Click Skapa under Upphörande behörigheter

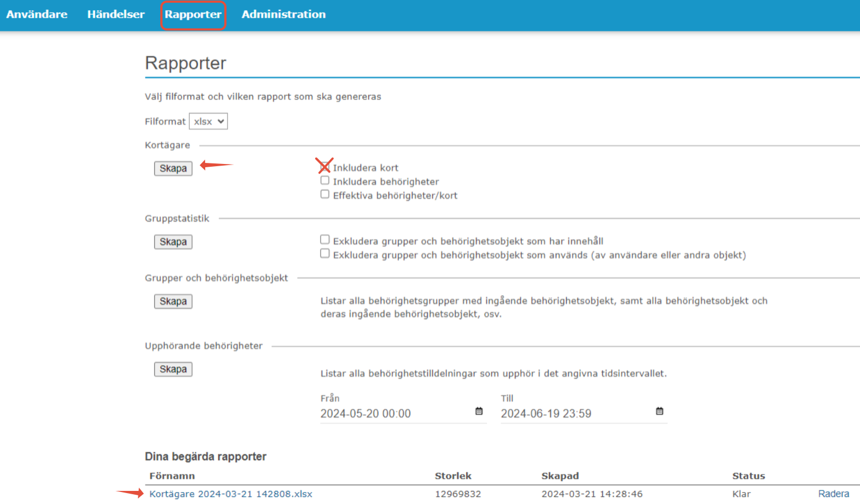[x=173, y=369]
